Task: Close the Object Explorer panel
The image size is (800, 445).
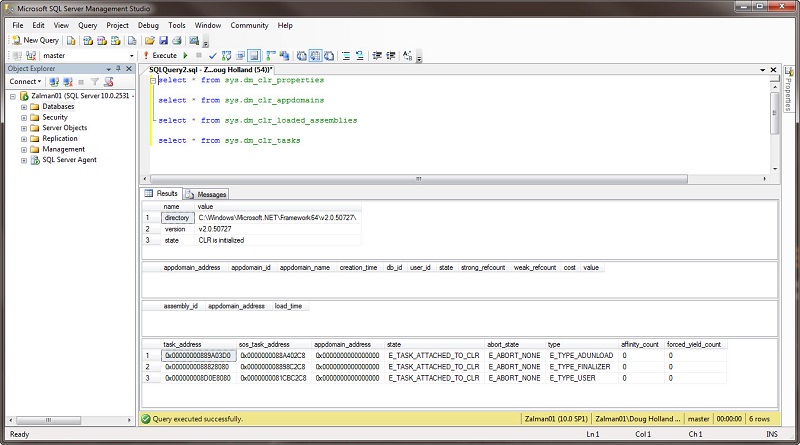Action: 129,68
